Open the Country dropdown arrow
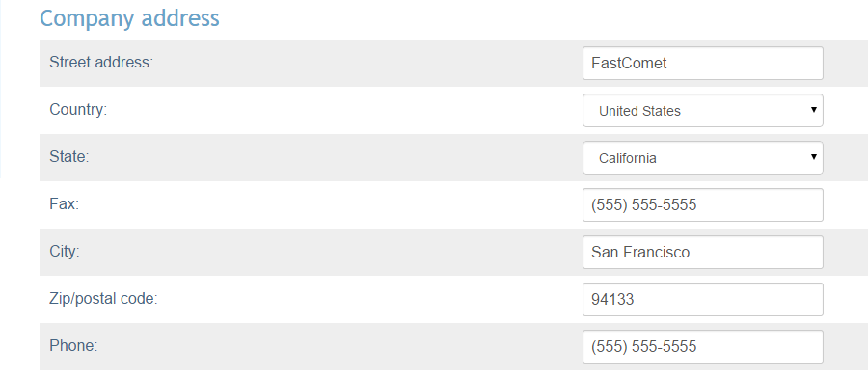868x378 pixels. (814, 110)
